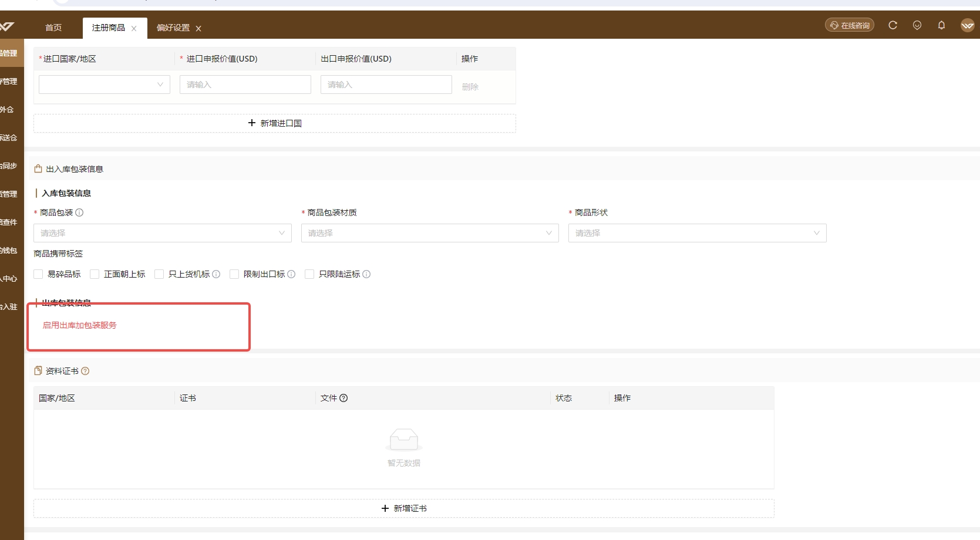The image size is (980, 540).
Task: Focus the 出口申报价值(USD) input field
Action: [x=386, y=85]
